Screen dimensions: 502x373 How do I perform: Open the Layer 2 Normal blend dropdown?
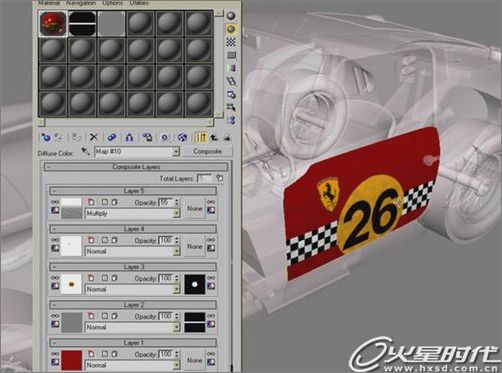133,328
